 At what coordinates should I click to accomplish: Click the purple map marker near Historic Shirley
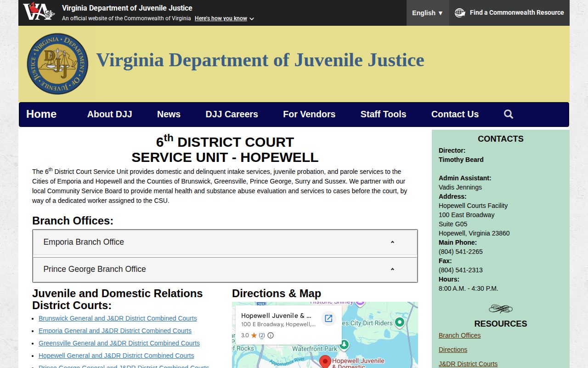[x=360, y=304]
